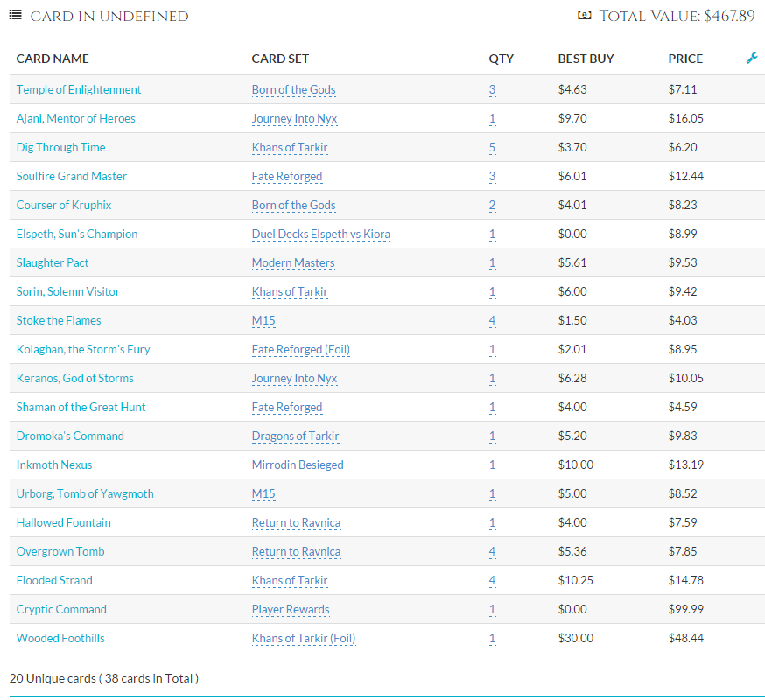Open Ajani, Mentor of Heroes card link

click(75, 118)
